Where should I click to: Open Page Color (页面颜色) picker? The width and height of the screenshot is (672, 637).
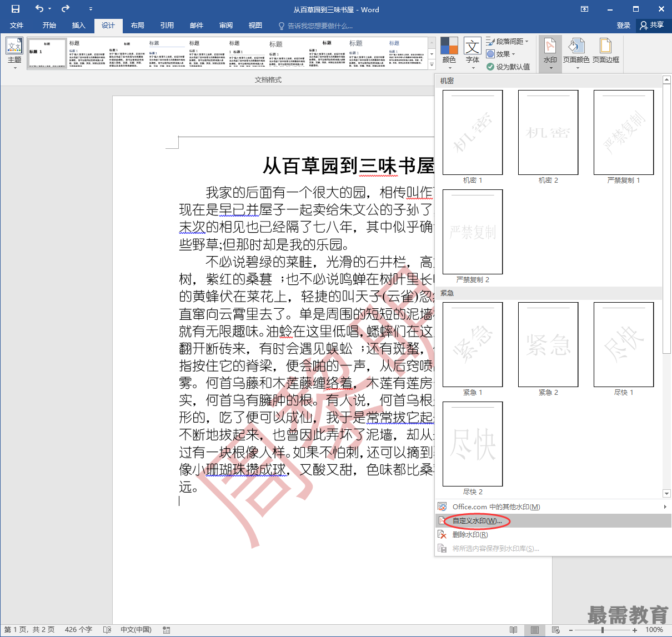click(576, 53)
